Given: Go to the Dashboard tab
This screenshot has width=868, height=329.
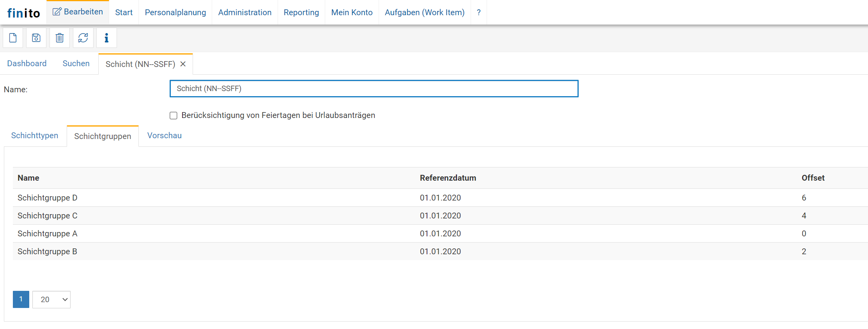Looking at the screenshot, I should 27,63.
